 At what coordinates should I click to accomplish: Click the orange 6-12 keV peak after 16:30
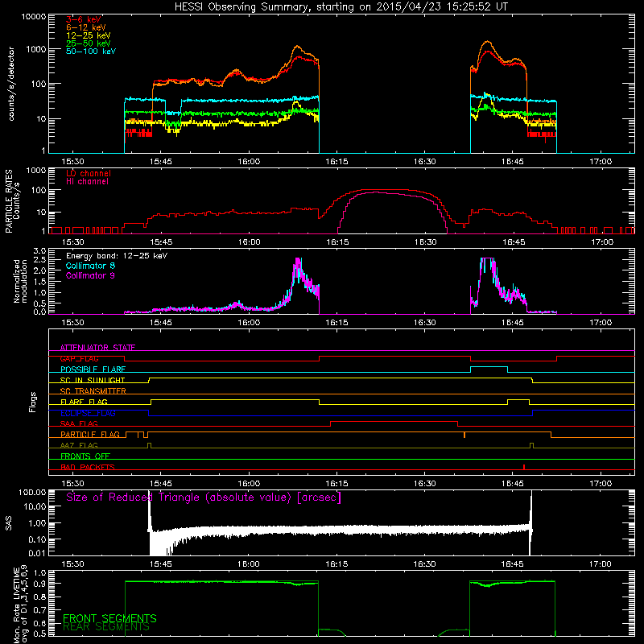[488, 42]
